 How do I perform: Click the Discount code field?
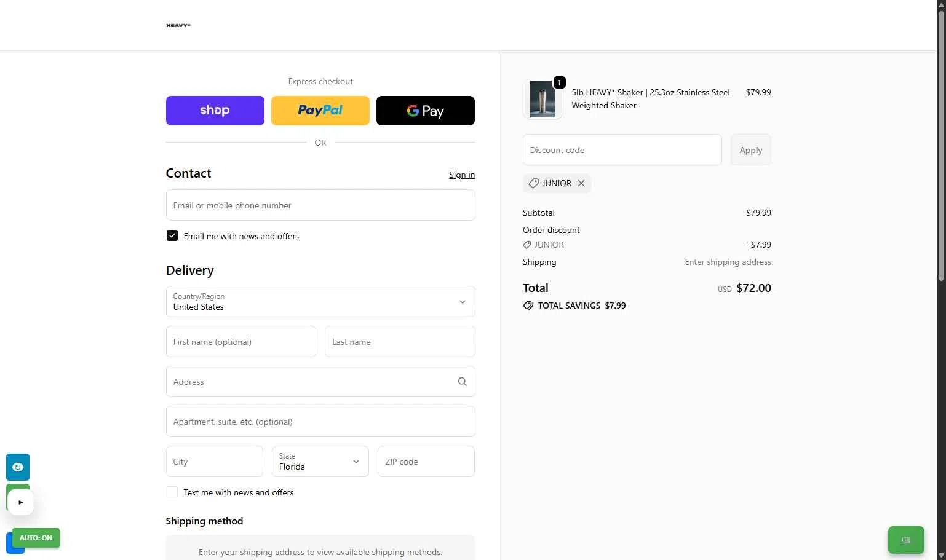click(x=622, y=150)
